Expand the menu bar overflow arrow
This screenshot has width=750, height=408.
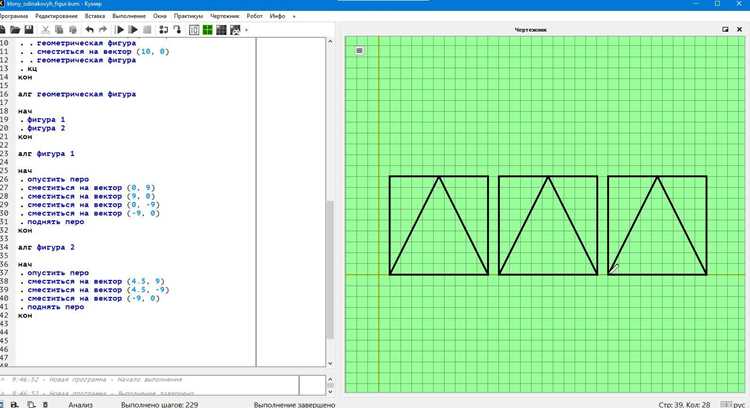click(x=294, y=16)
